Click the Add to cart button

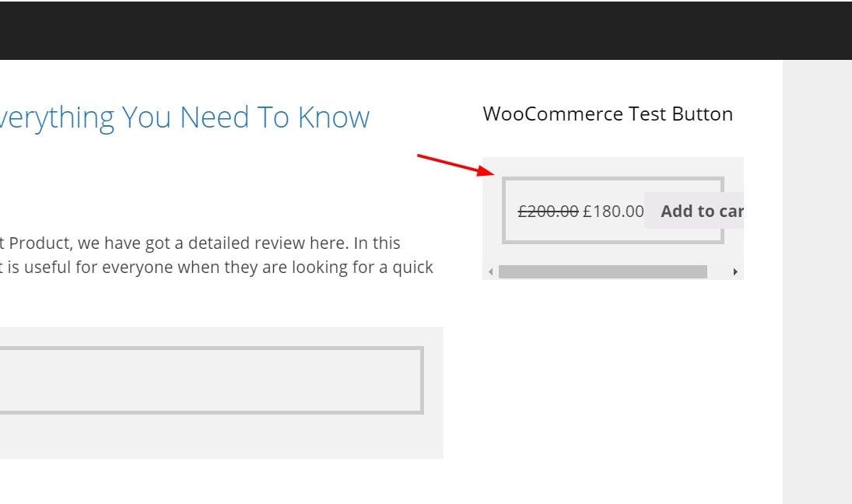694,211
